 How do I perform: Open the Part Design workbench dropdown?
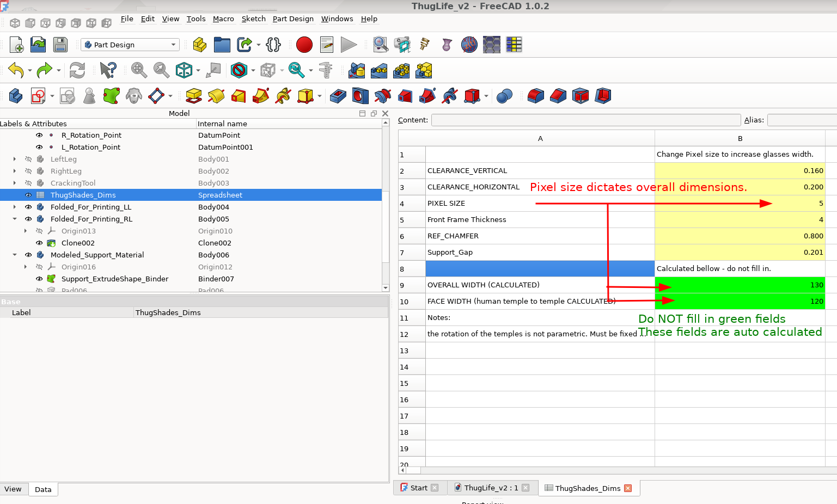130,45
